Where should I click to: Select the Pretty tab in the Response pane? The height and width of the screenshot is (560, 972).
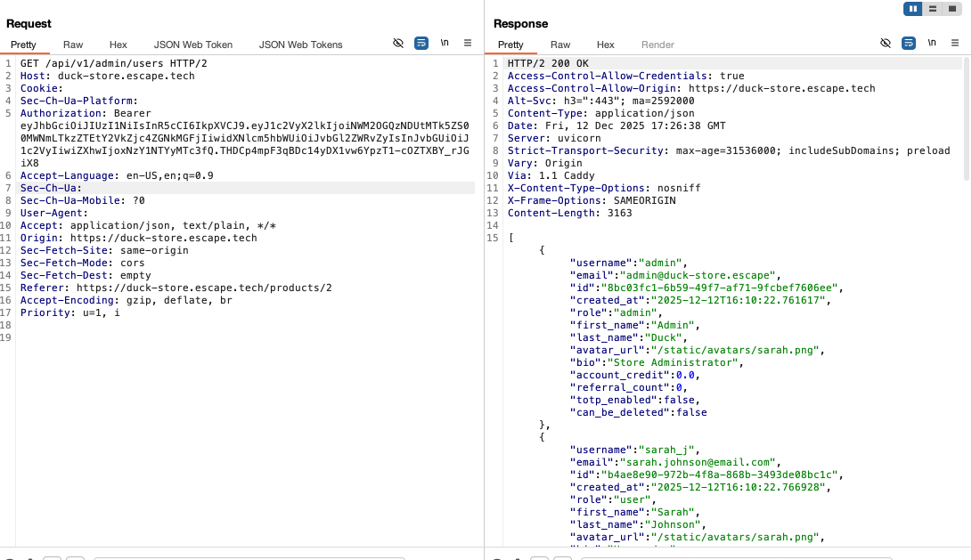(x=511, y=45)
